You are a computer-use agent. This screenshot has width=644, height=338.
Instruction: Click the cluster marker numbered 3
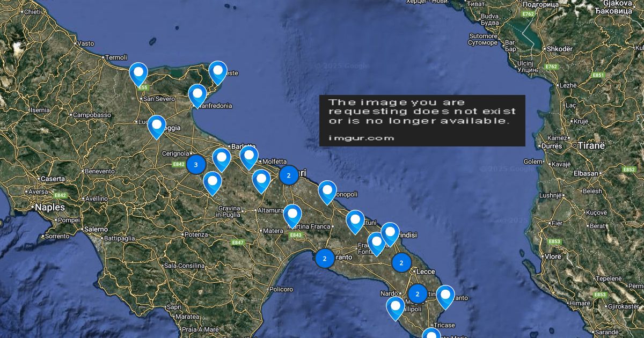pyautogui.click(x=196, y=165)
